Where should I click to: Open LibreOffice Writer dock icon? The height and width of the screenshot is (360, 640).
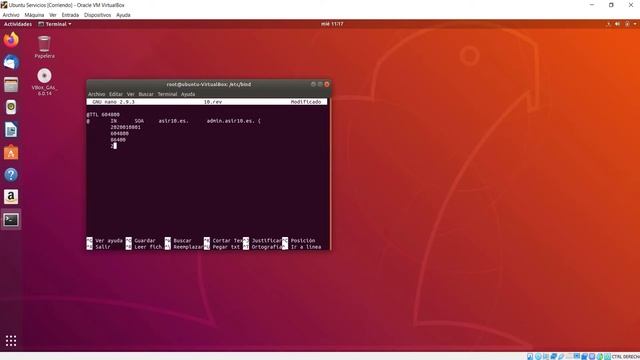[11, 130]
